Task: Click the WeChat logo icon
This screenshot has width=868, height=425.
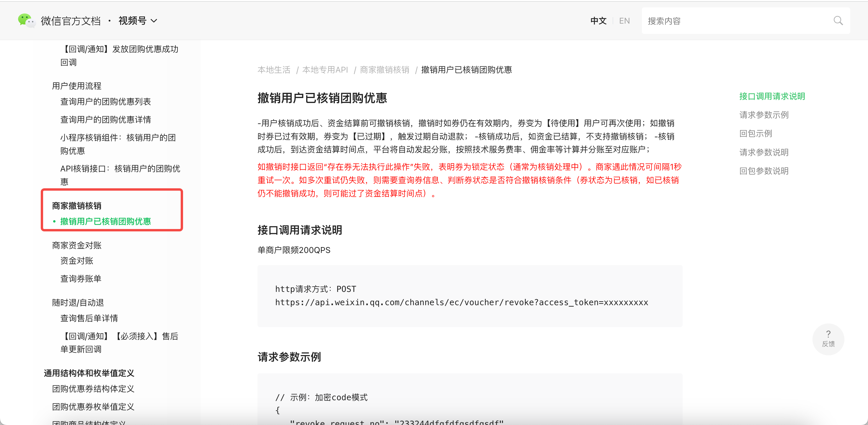Action: pyautogui.click(x=26, y=21)
